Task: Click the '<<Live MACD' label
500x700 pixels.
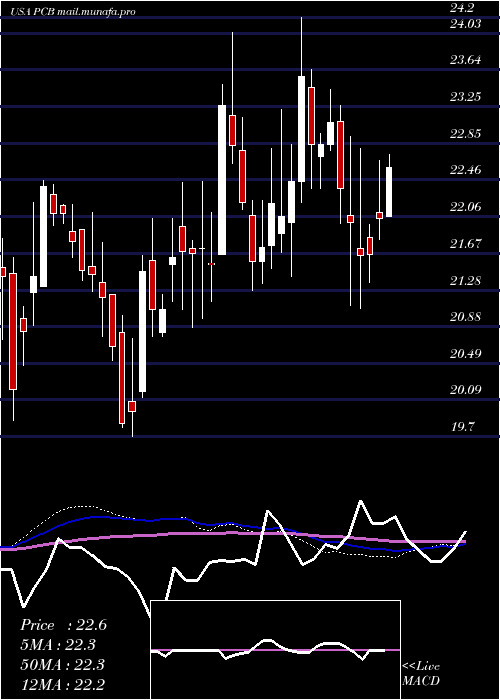Action: pos(421,674)
